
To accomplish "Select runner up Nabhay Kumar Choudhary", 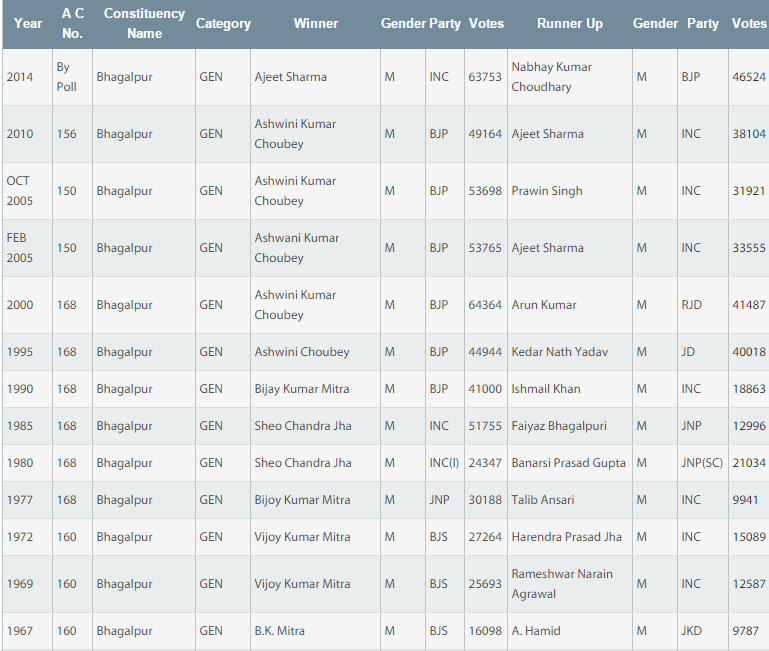I will point(551,77).
